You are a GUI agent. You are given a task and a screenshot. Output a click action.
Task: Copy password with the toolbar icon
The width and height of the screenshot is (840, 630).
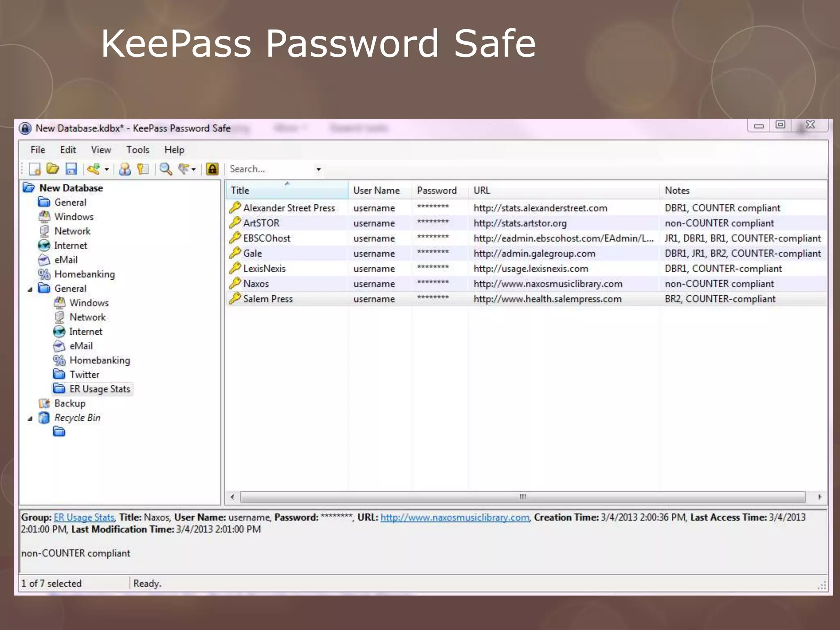pos(143,169)
